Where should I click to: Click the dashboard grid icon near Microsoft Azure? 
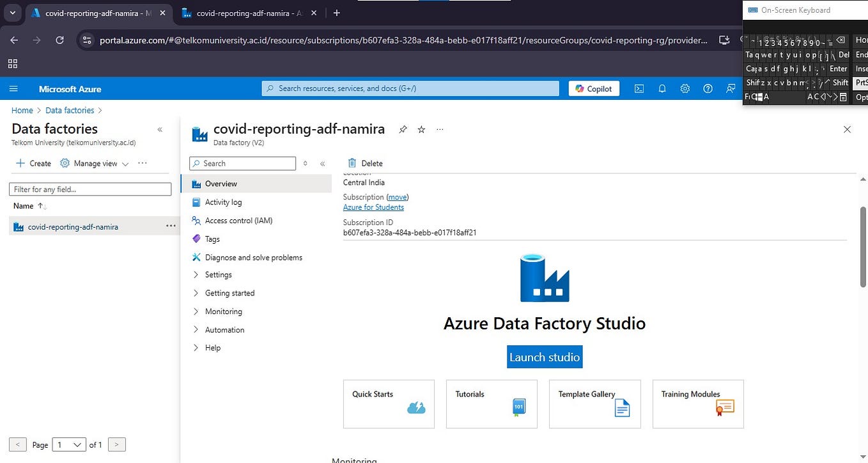(13, 64)
